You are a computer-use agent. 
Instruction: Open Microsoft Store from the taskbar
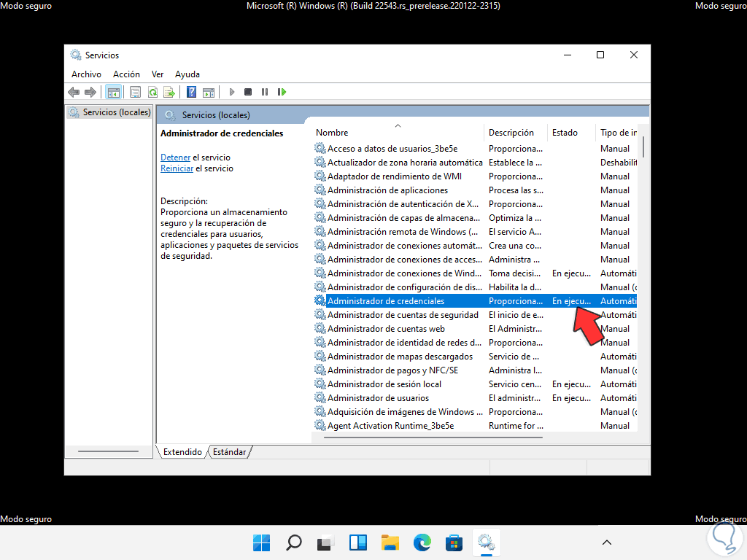[454, 542]
